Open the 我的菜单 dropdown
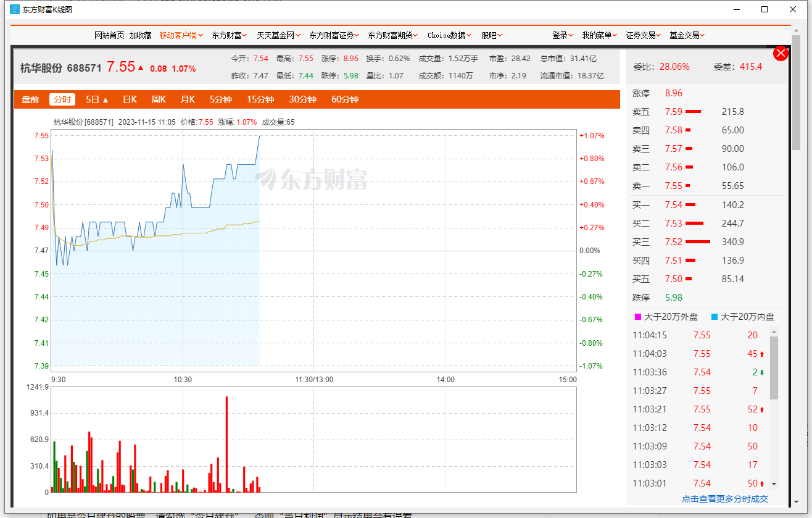Image resolution: width=812 pixels, height=518 pixels. tap(600, 35)
